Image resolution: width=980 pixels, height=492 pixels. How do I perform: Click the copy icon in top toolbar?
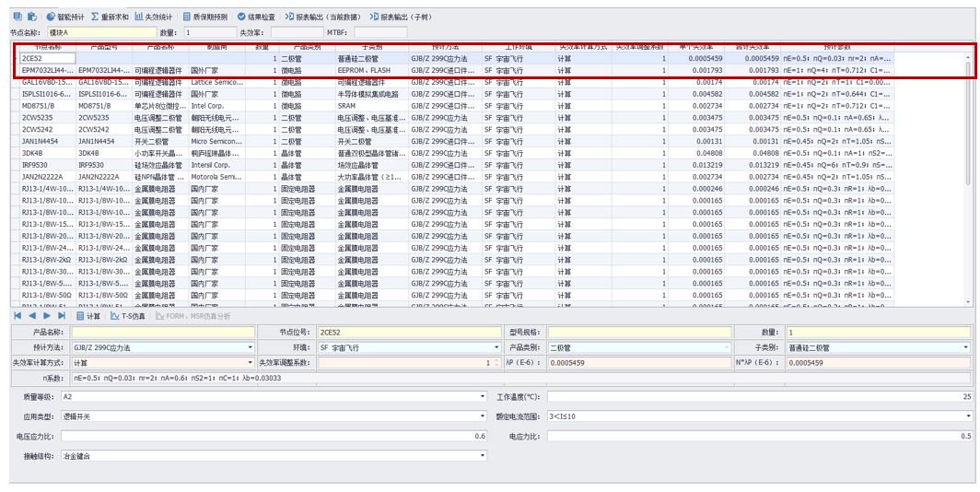coord(17,17)
